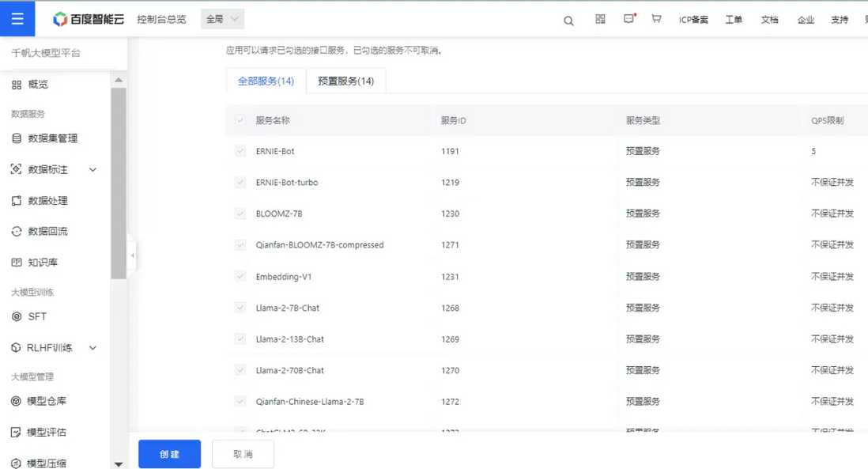Open the shopping cart icon
868x469 pixels.
click(656, 19)
